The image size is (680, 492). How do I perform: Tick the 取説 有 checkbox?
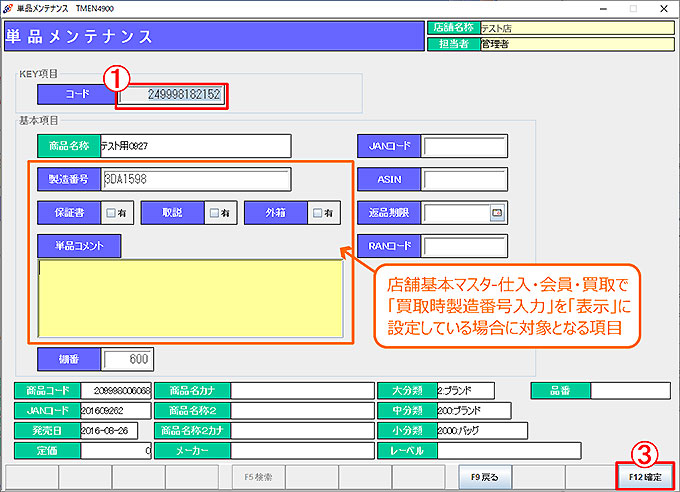pyautogui.click(x=214, y=213)
